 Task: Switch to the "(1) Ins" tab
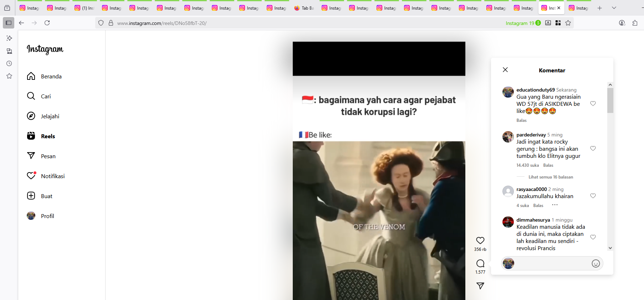pyautogui.click(x=85, y=8)
